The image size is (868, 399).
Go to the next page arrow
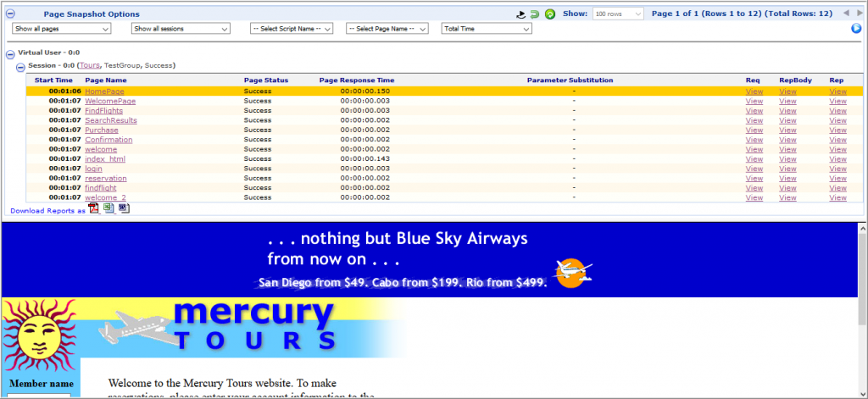[x=860, y=14]
